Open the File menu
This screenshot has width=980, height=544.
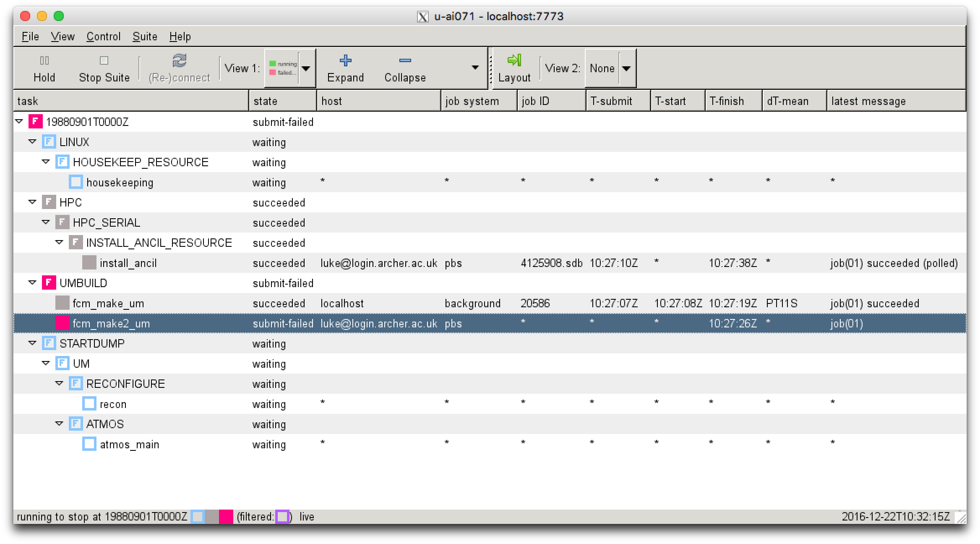[x=30, y=36]
